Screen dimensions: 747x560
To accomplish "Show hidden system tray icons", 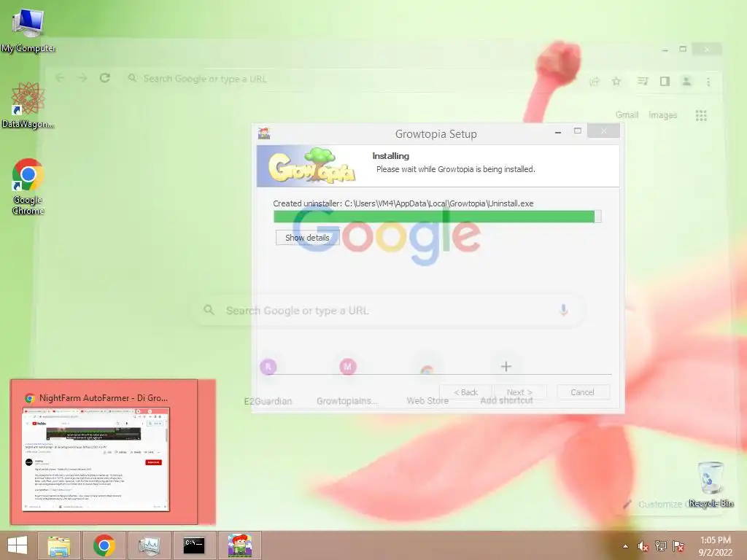I will point(625,546).
